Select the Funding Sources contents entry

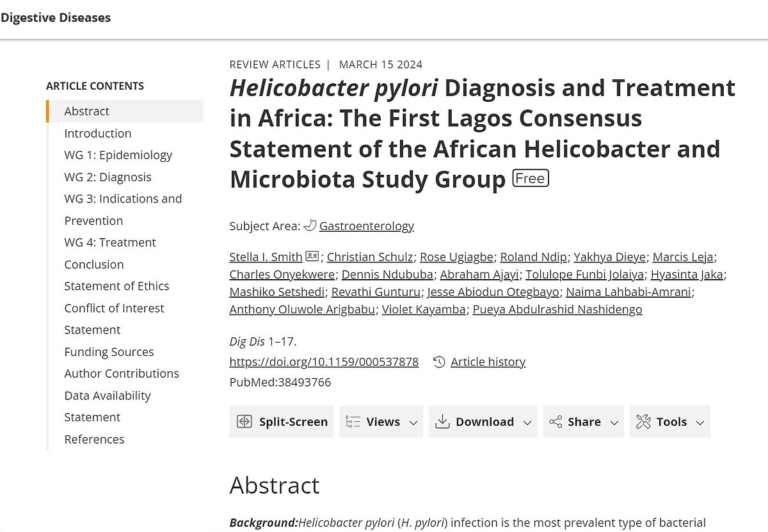click(109, 351)
